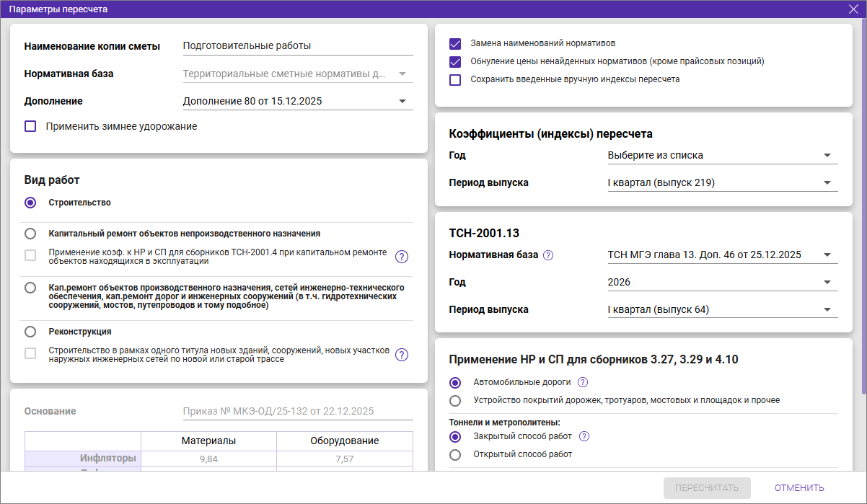Click Наименование копии сметы text field
The height and width of the screenshot is (504, 867).
[297, 46]
